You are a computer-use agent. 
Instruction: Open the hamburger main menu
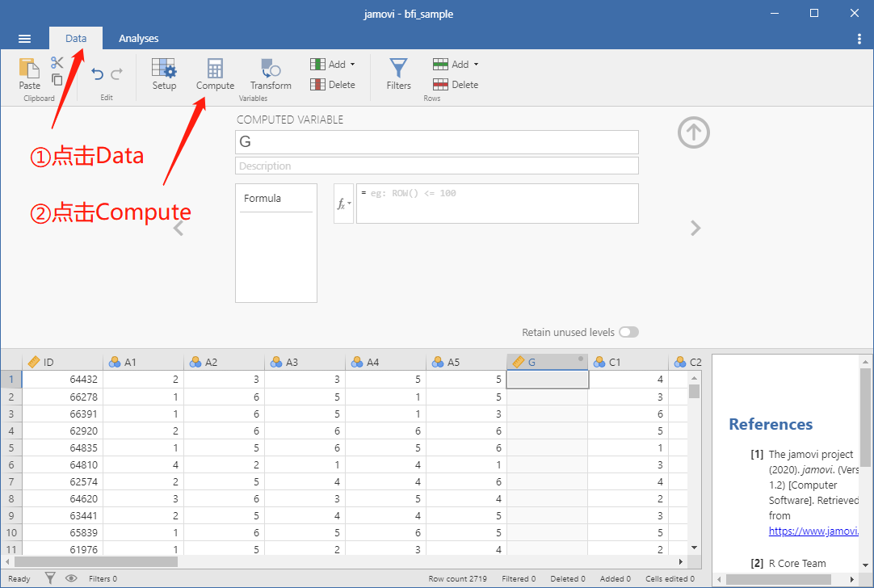tap(24, 39)
